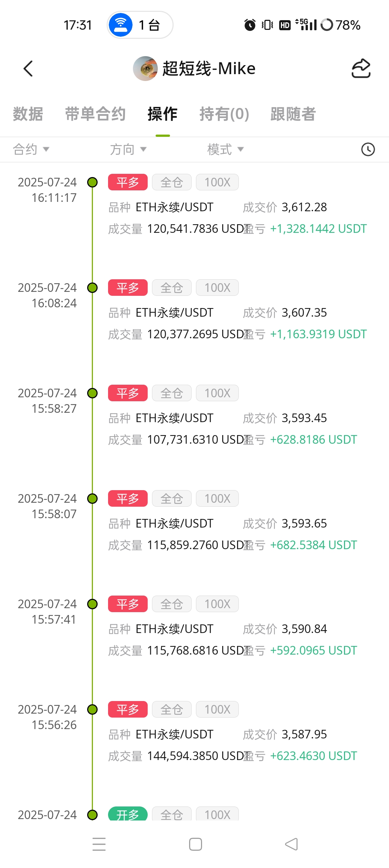
Task: Tap the Android home square icon
Action: point(196,844)
